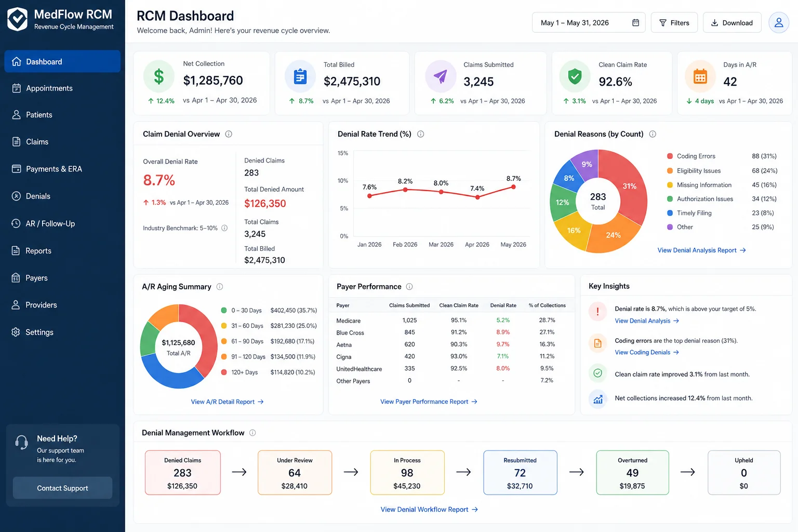Click the $1,125,680 Total A/R donut center
Image resolution: width=798 pixels, height=532 pixels.
(x=178, y=347)
